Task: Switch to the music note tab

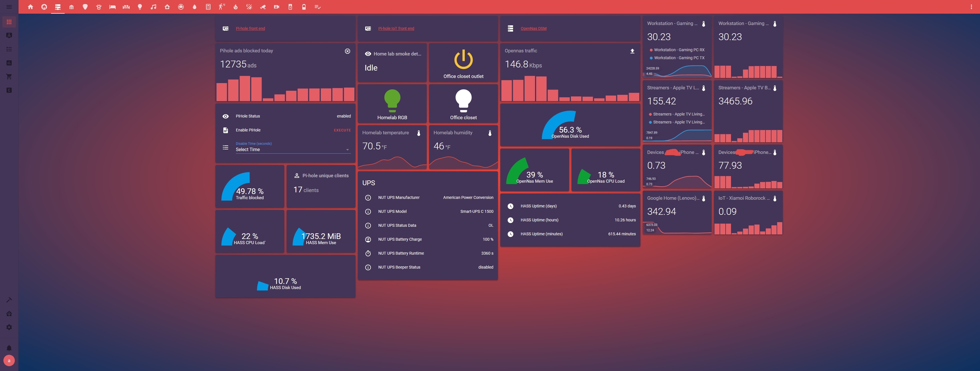Action: tap(153, 7)
